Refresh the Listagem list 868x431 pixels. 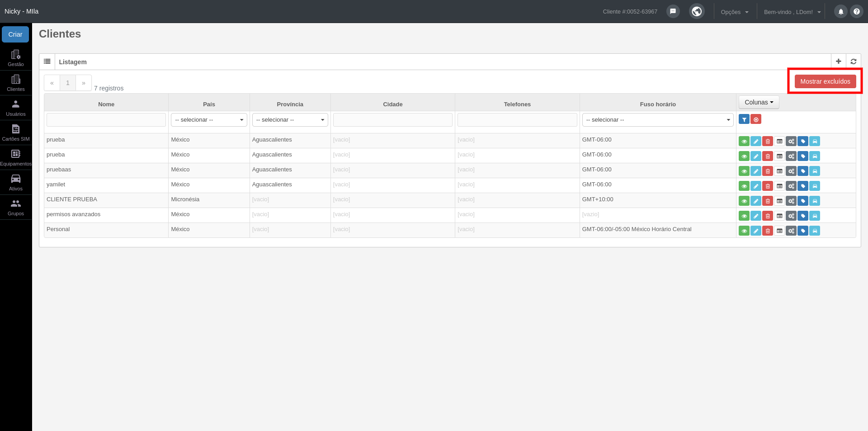(854, 62)
